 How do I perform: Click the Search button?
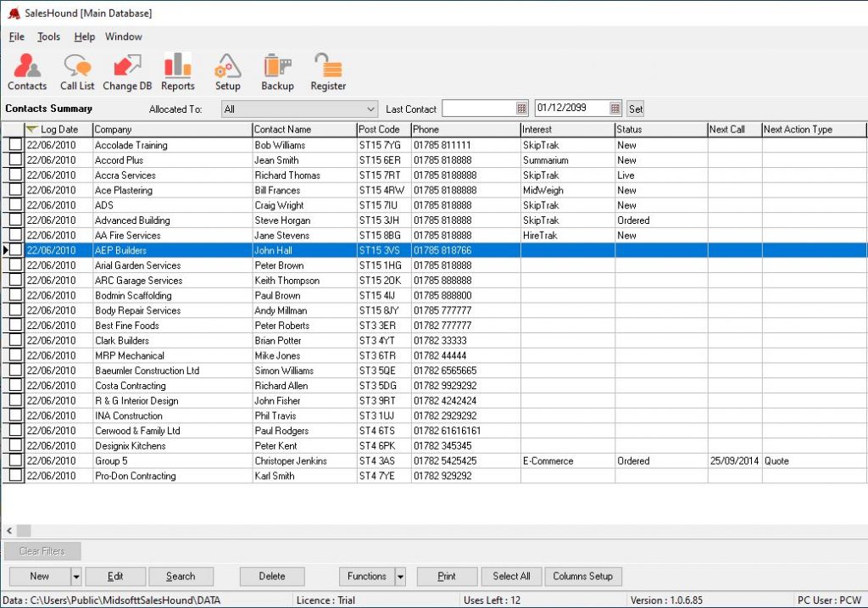[181, 577]
